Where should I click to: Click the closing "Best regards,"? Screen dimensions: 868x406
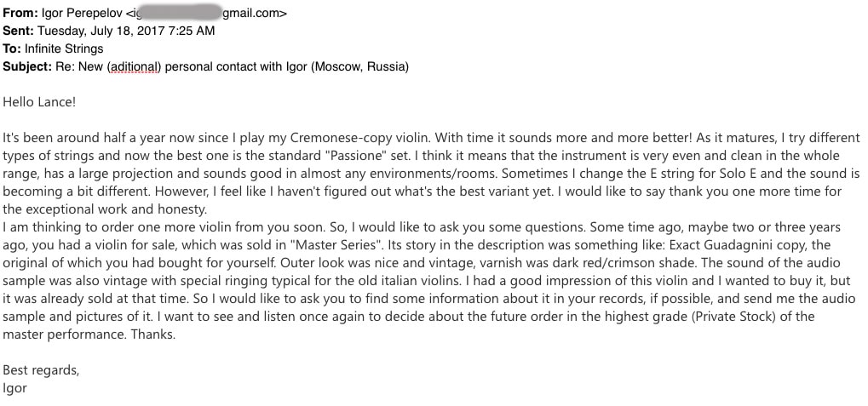pyautogui.click(x=38, y=369)
